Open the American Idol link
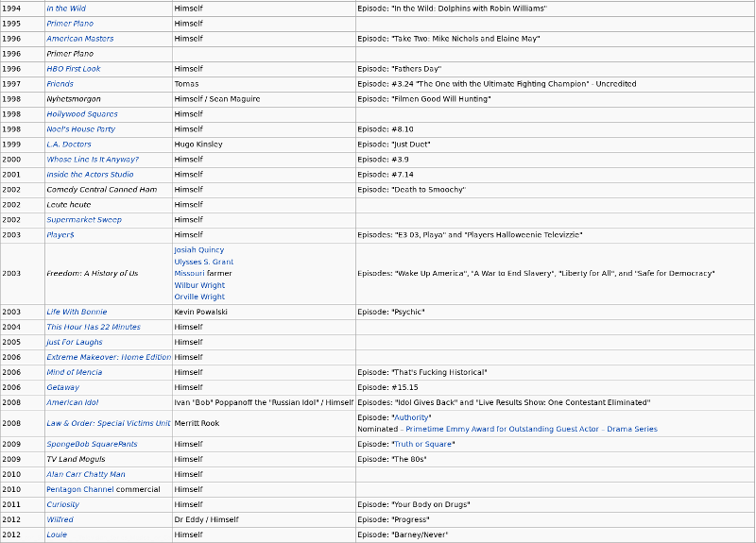756x543 pixels. (x=73, y=402)
